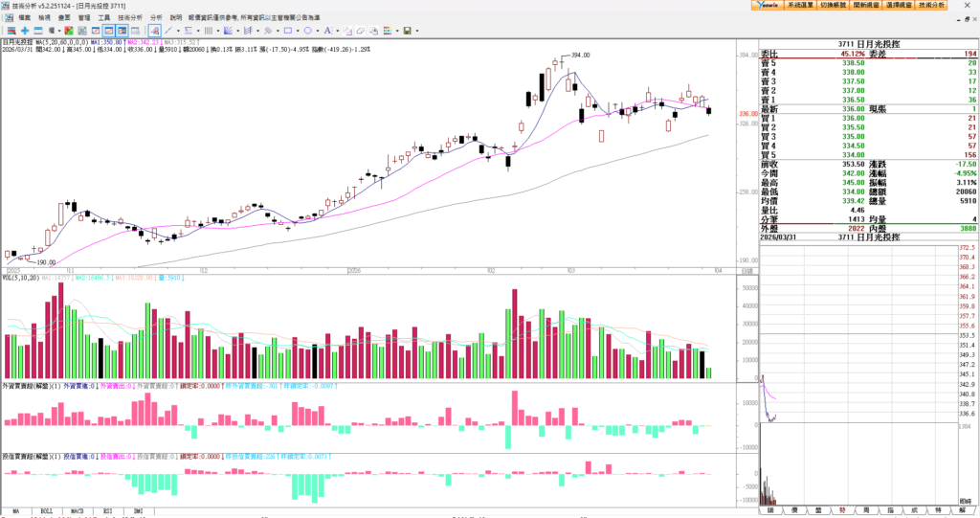This screenshot has width=980, height=518.
Task: Toggle the highlighted chart layout button
Action: tap(109, 31)
